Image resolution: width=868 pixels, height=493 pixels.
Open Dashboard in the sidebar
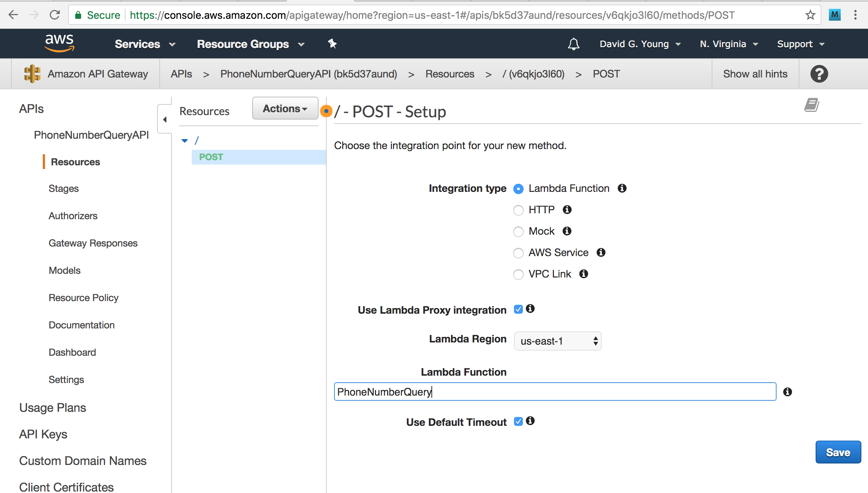pyautogui.click(x=72, y=352)
